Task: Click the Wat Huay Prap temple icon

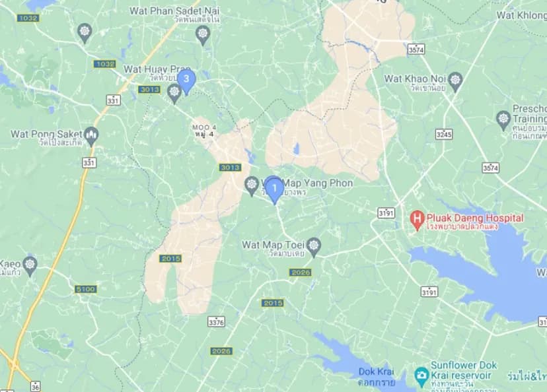Action: click(174, 94)
